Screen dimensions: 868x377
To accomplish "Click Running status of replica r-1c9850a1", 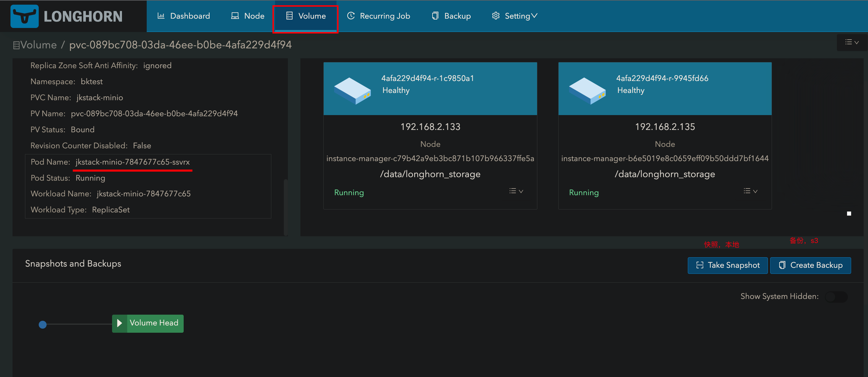I will click(x=349, y=193).
